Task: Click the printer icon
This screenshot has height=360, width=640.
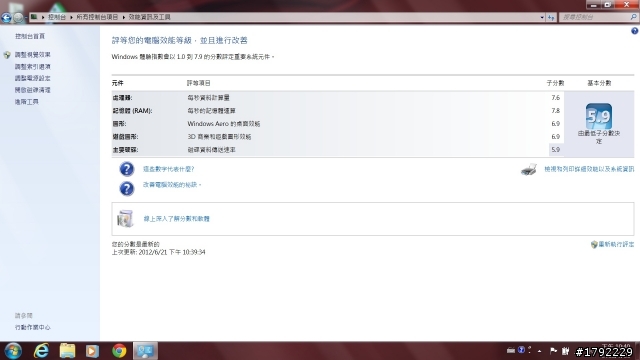Action: click(529, 169)
